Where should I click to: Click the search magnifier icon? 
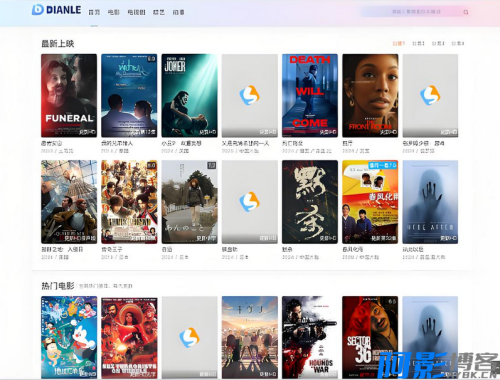466,12
